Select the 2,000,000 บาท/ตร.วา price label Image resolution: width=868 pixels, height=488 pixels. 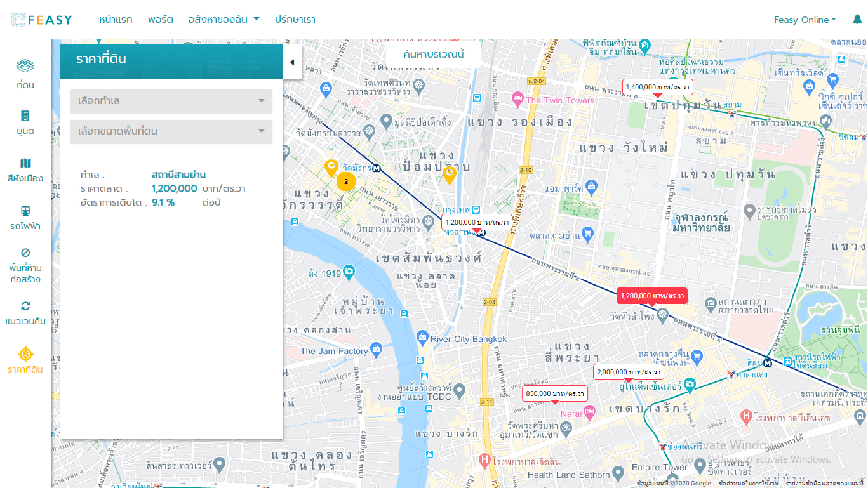[629, 372]
